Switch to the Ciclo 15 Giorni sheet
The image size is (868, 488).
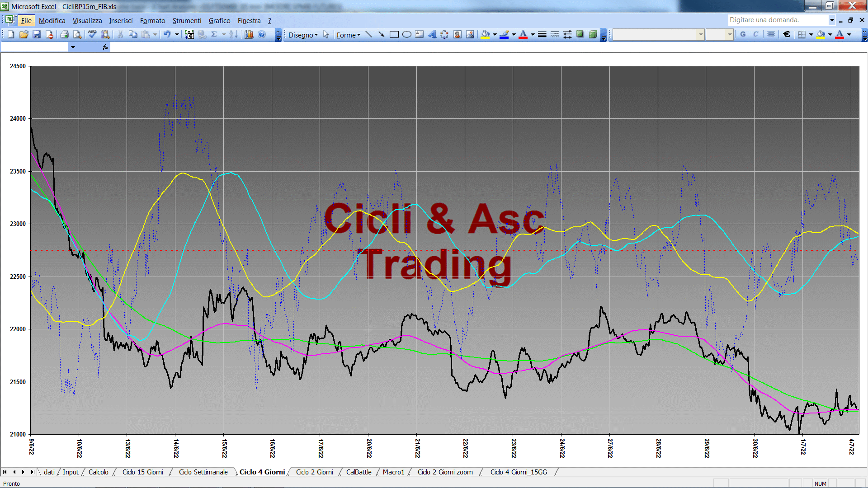point(142,472)
